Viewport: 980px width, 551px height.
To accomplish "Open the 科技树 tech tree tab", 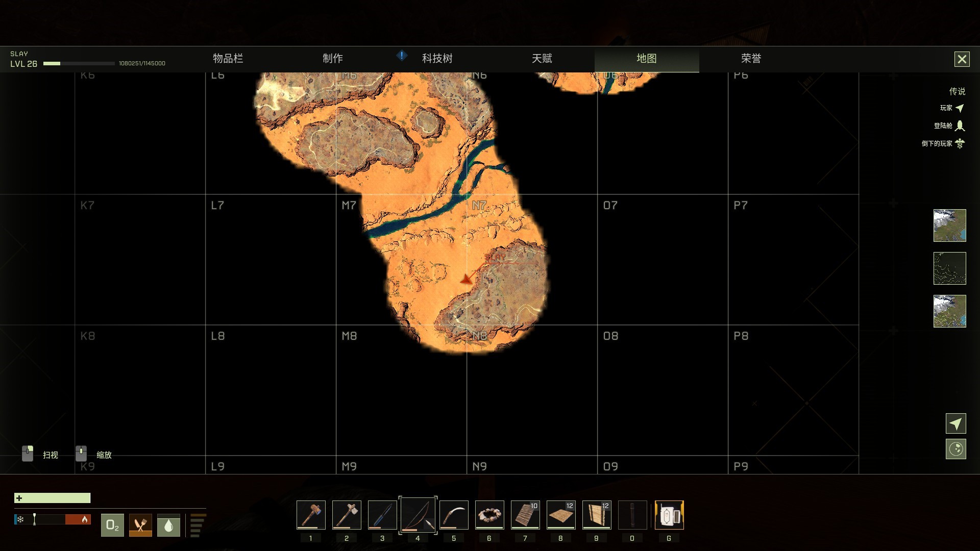I will [x=437, y=59].
